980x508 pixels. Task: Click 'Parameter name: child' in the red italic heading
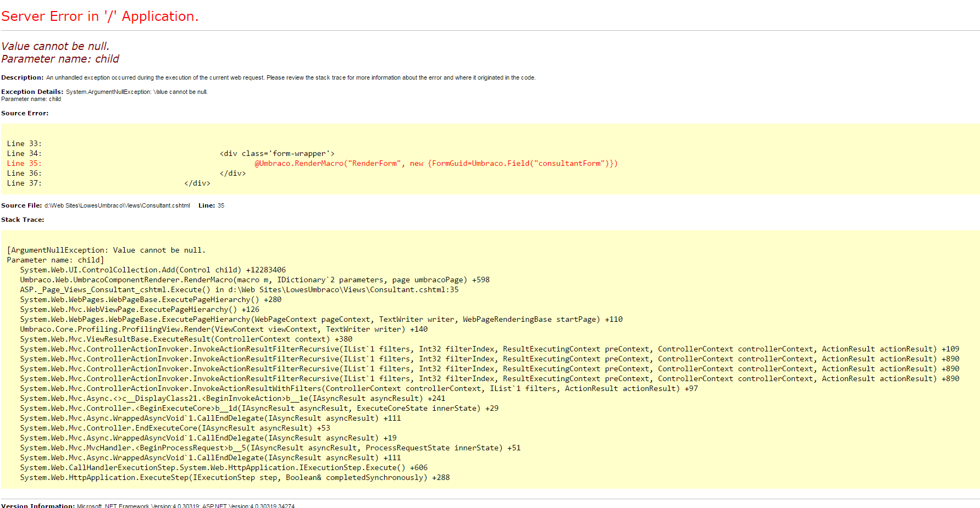point(60,59)
